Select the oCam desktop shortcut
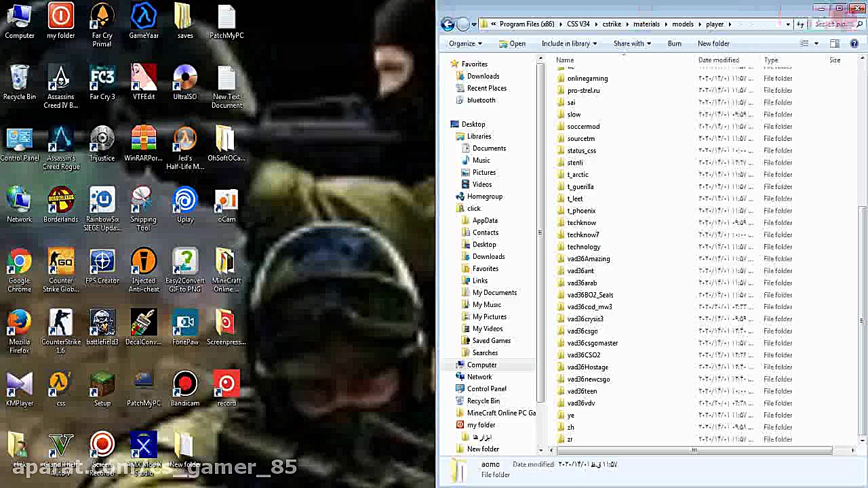 click(x=226, y=205)
